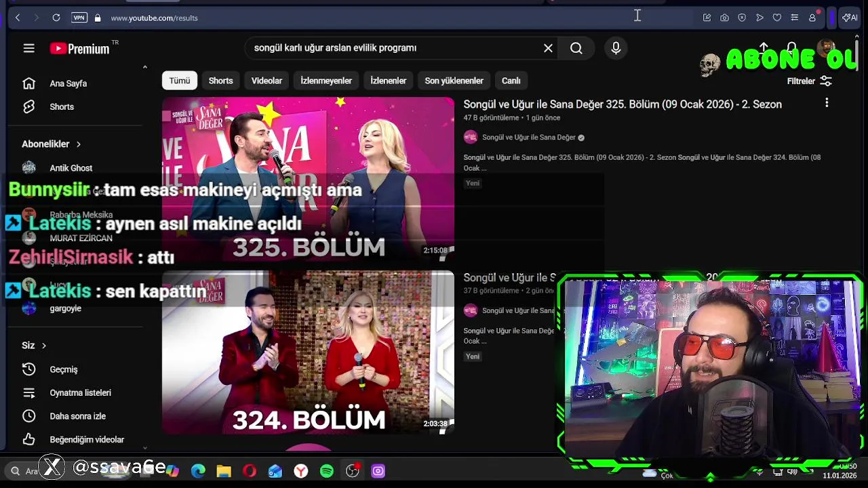Clear the search box with X
Viewport: 868px width, 488px height.
pyautogui.click(x=548, y=48)
